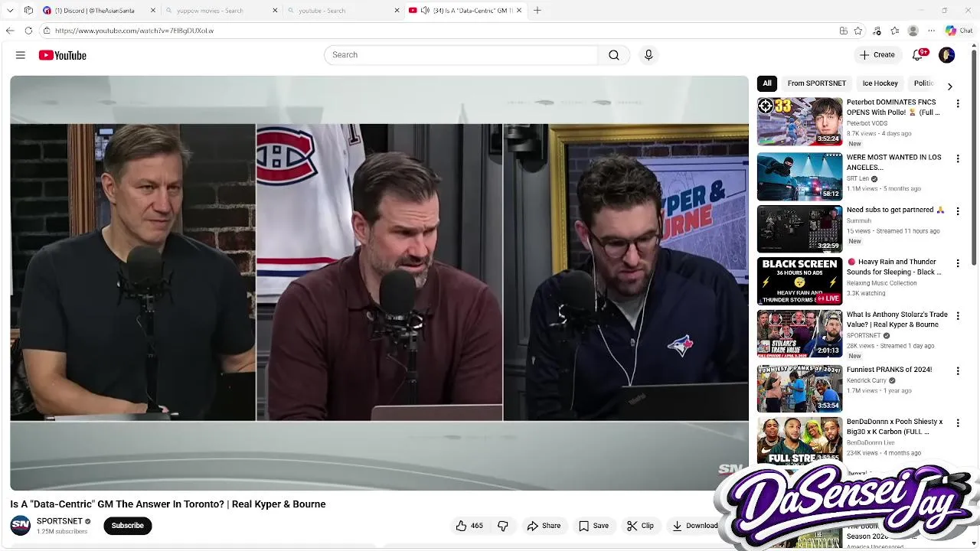Select the All filter chip

(x=767, y=83)
